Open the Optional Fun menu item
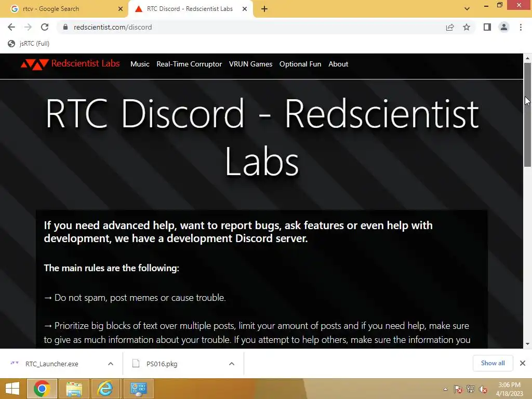 [x=300, y=64]
